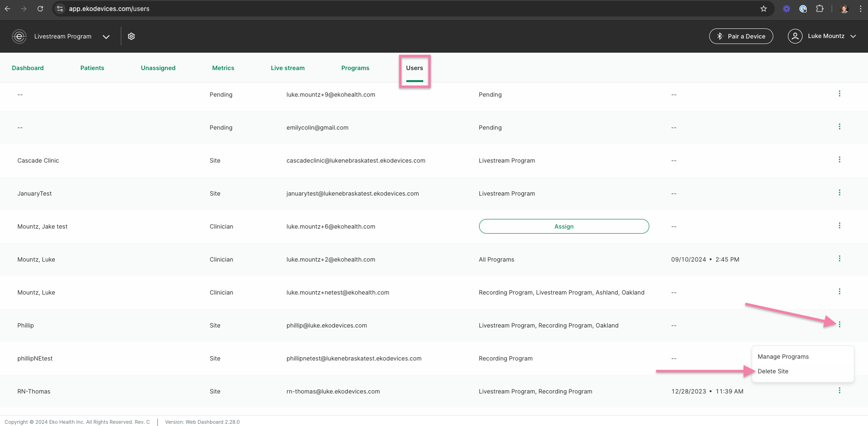Click email cascadeclinic@lukenebraskatest.ekodevices.com
The height and width of the screenshot is (426, 868).
[x=356, y=160]
